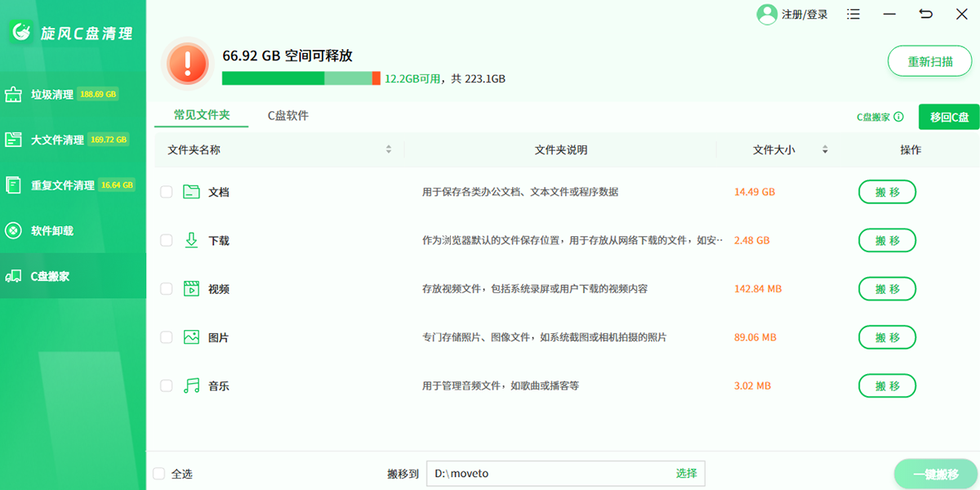Click the 12.2GB可用 text

(412, 79)
